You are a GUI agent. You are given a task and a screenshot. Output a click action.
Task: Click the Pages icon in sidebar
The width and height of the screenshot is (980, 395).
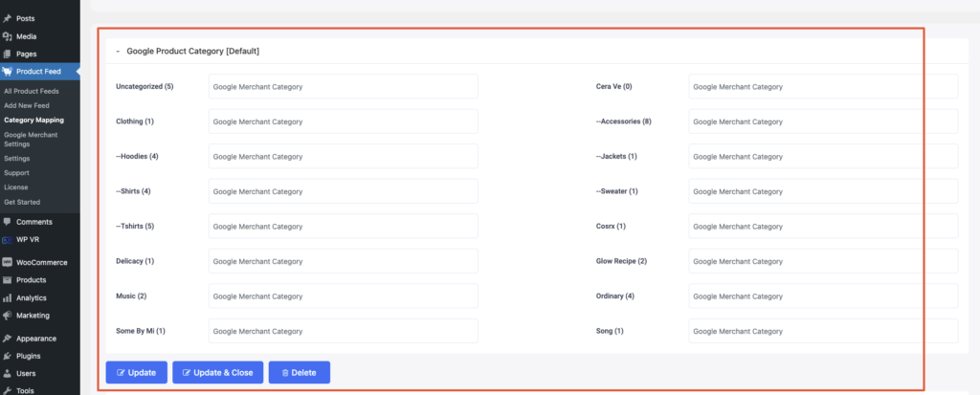pyautogui.click(x=8, y=54)
